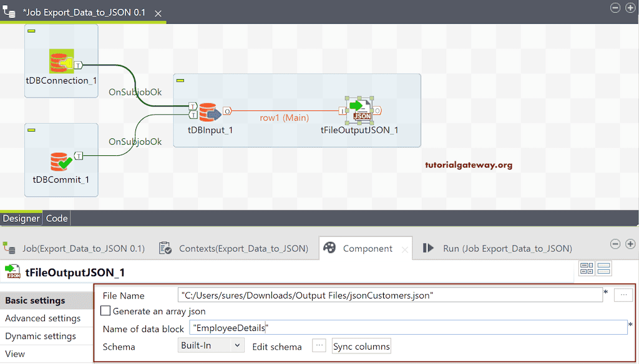Collapse the tDBInput_1 subjob using its yellow marker
Image resolution: width=639 pixels, height=364 pixels.
(x=182, y=80)
